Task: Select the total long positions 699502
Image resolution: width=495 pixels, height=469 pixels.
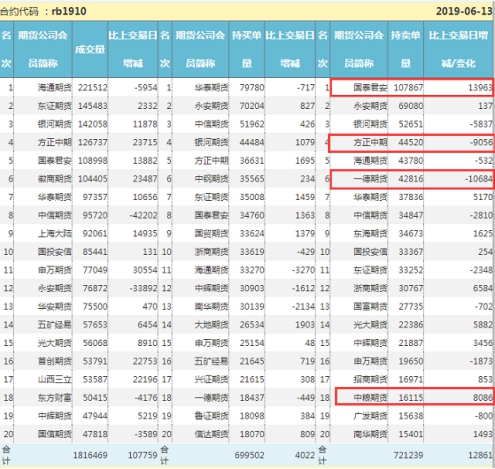Action: [249, 455]
